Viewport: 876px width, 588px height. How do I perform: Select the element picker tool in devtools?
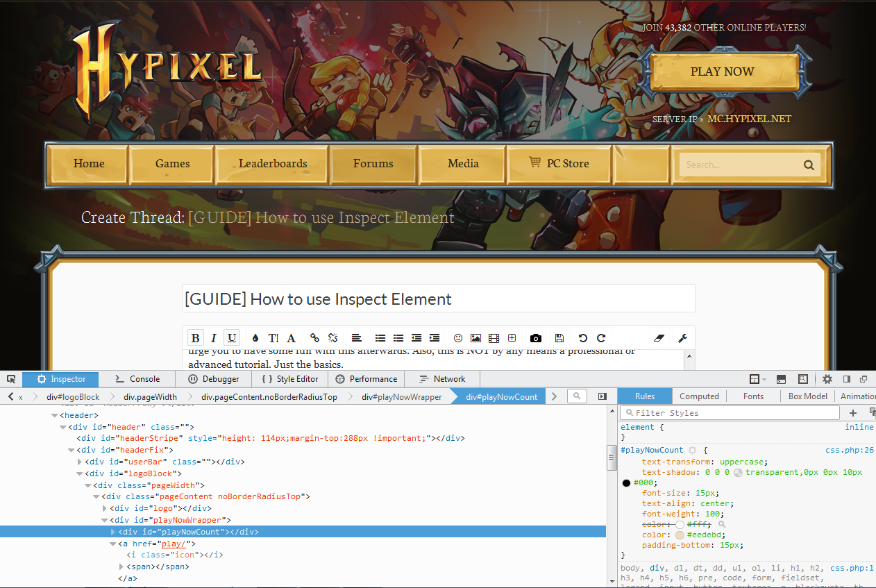click(11, 379)
